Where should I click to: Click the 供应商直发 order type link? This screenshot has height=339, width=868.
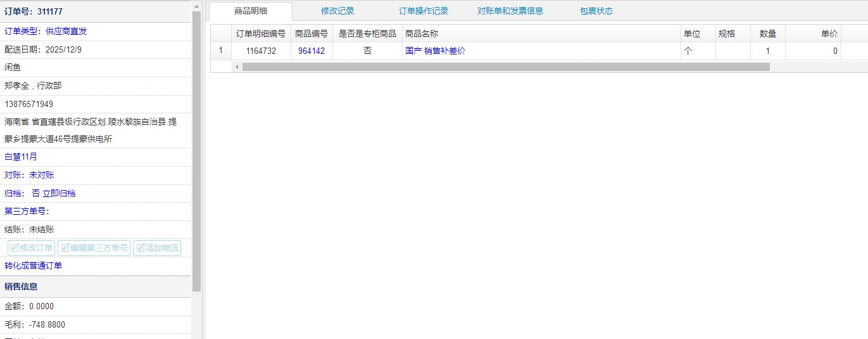pos(66,31)
